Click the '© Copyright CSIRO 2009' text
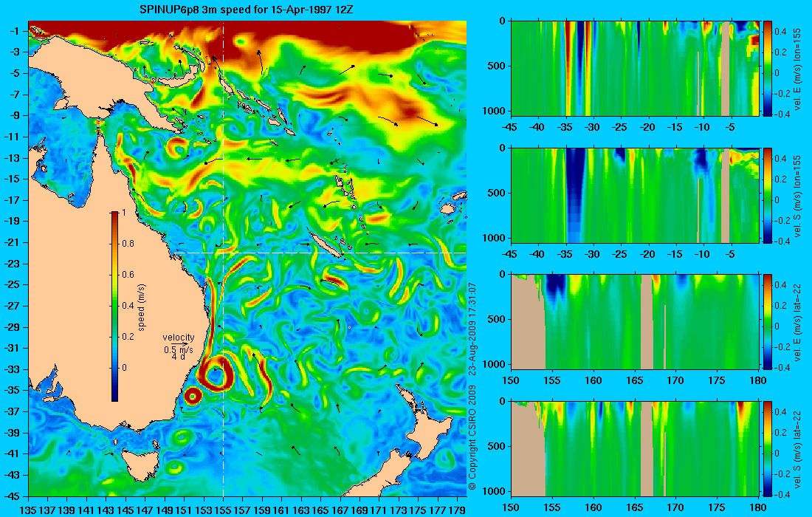 point(472,438)
